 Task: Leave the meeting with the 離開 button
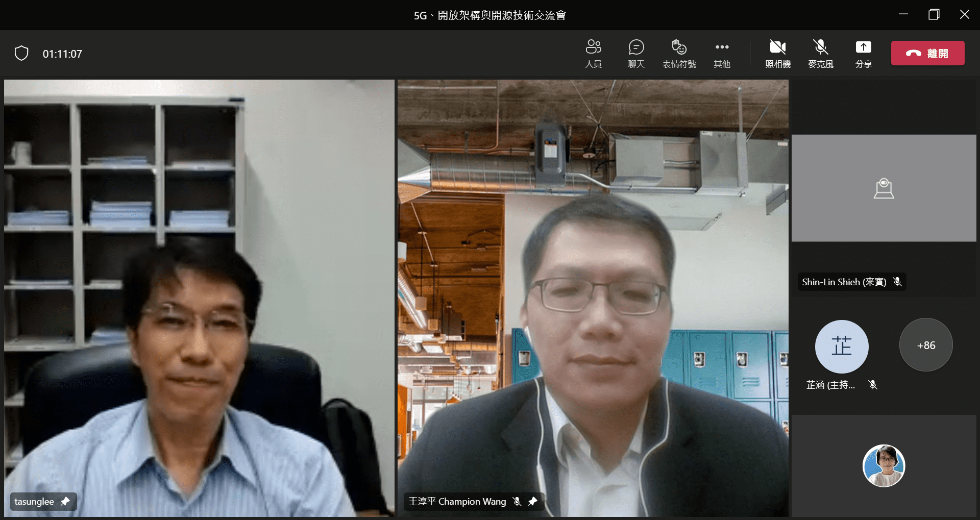[927, 53]
